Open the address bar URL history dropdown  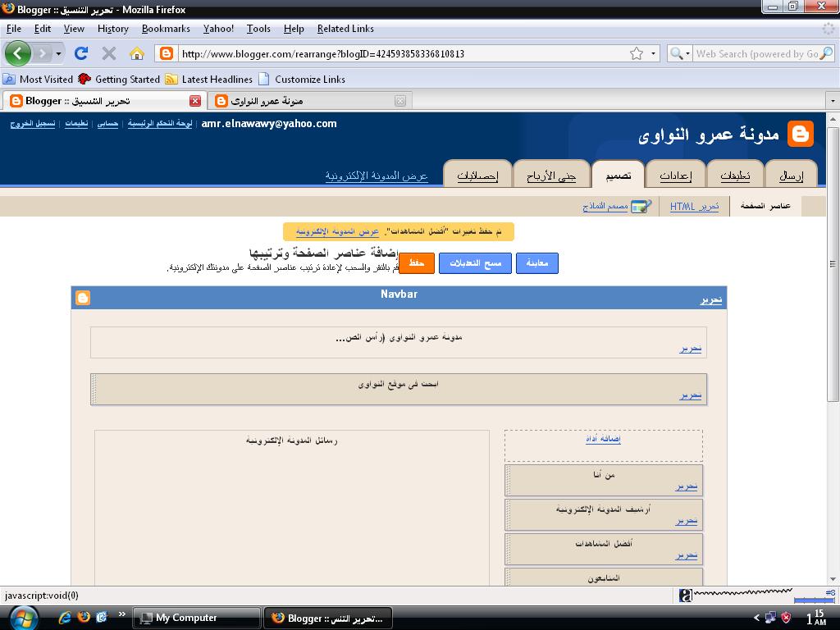[x=653, y=53]
